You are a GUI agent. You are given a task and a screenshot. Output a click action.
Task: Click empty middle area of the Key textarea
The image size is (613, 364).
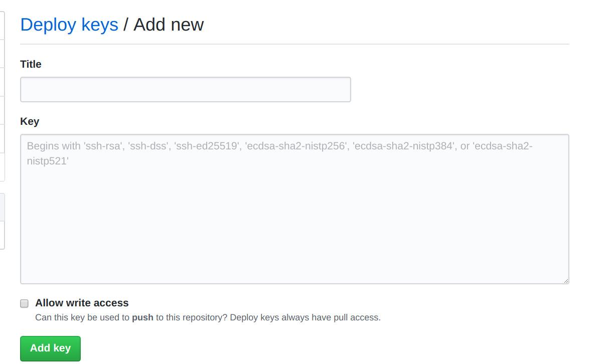294,221
